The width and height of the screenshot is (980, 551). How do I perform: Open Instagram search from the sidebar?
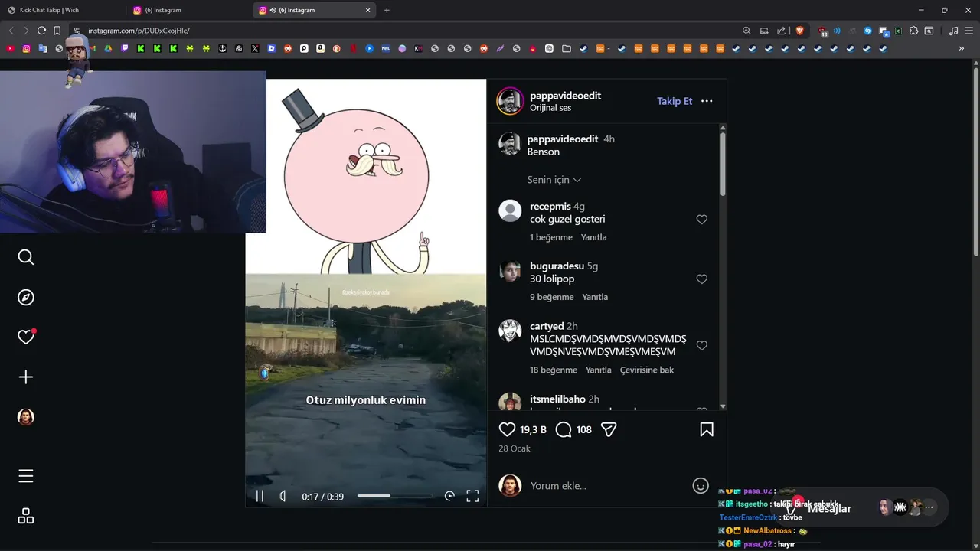(26, 257)
